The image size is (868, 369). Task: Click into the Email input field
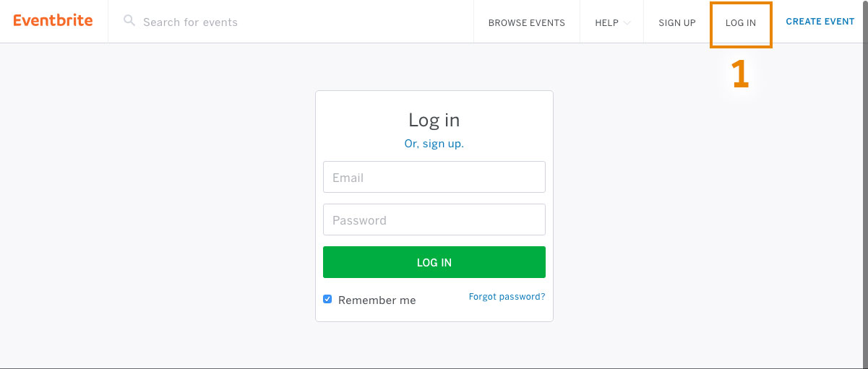click(434, 177)
